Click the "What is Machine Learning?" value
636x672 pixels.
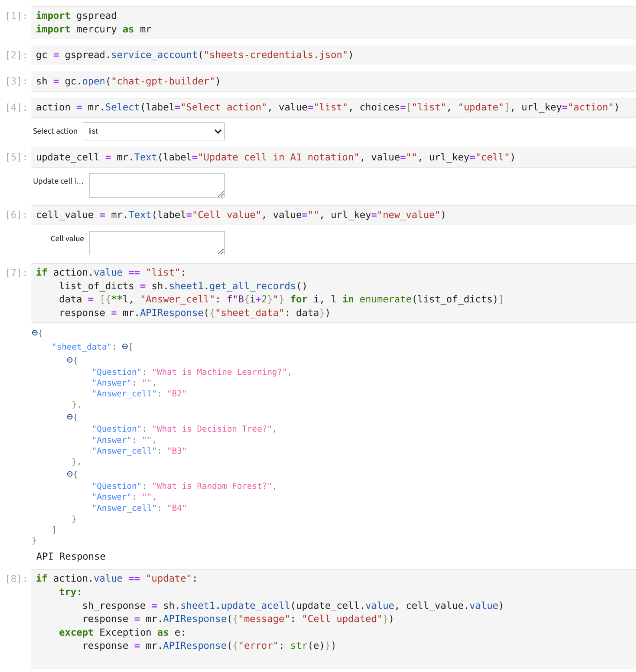pyautogui.click(x=220, y=372)
